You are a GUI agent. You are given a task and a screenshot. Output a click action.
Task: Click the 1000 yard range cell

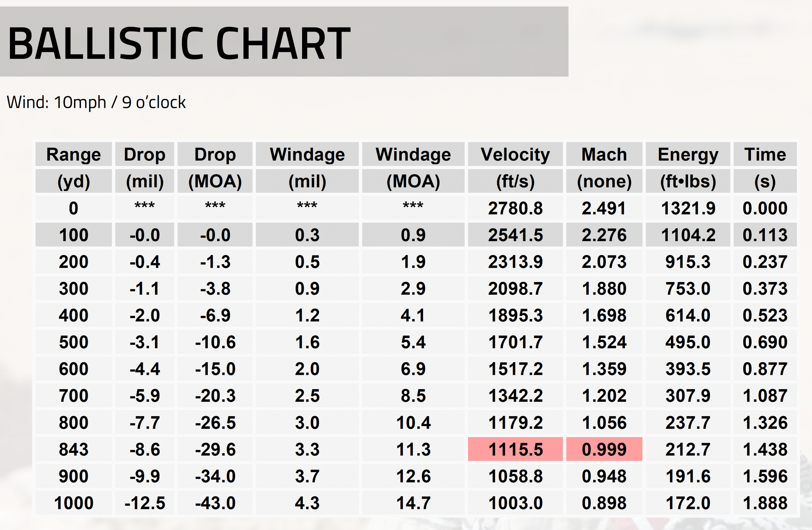[x=73, y=503]
